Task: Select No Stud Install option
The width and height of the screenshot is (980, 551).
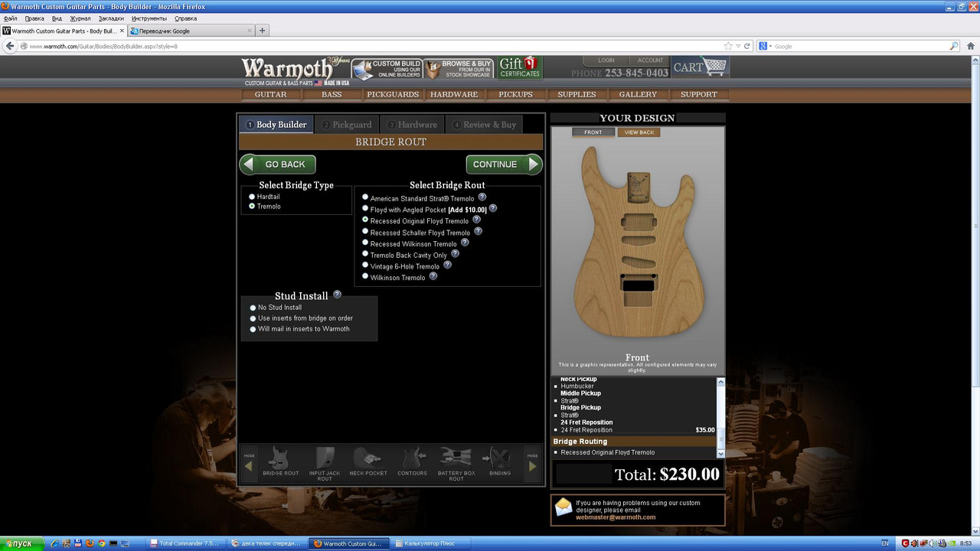Action: 253,308
